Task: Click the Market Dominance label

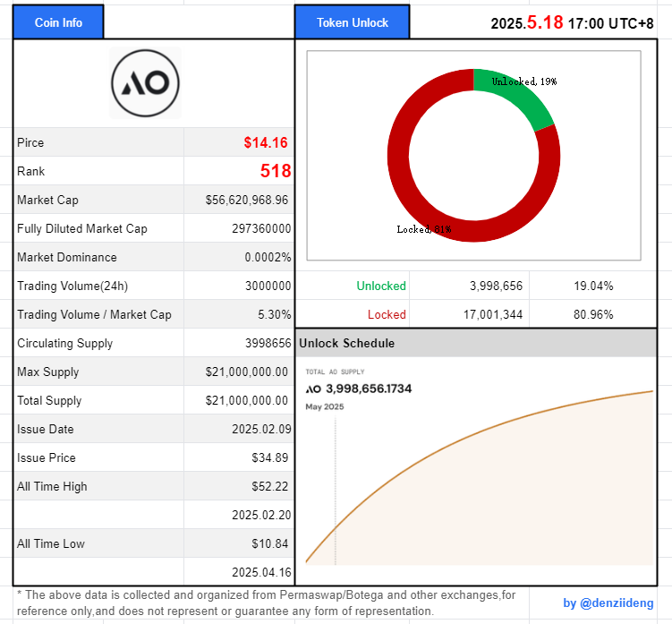Action: 67,257
